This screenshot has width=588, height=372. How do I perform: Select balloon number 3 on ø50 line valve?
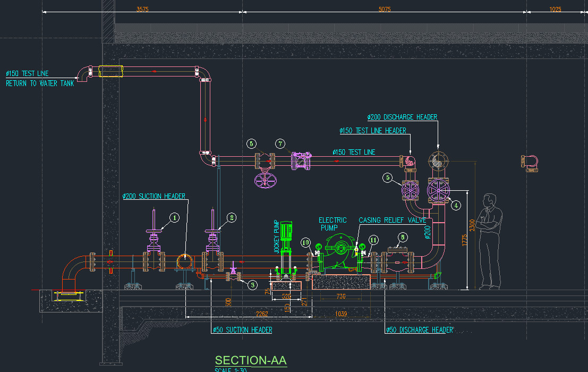[253, 285]
